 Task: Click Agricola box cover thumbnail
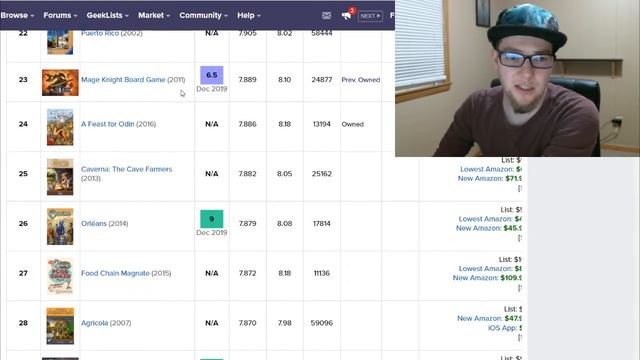point(60,326)
